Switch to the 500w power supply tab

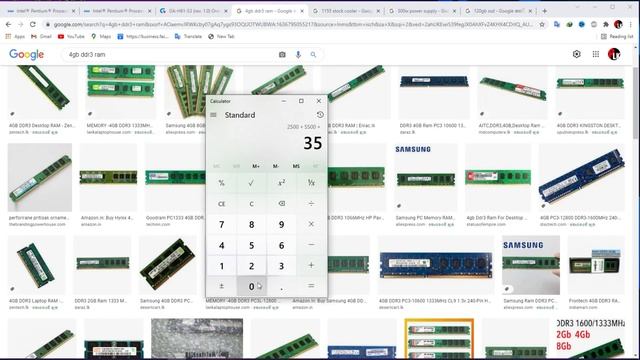422,11
